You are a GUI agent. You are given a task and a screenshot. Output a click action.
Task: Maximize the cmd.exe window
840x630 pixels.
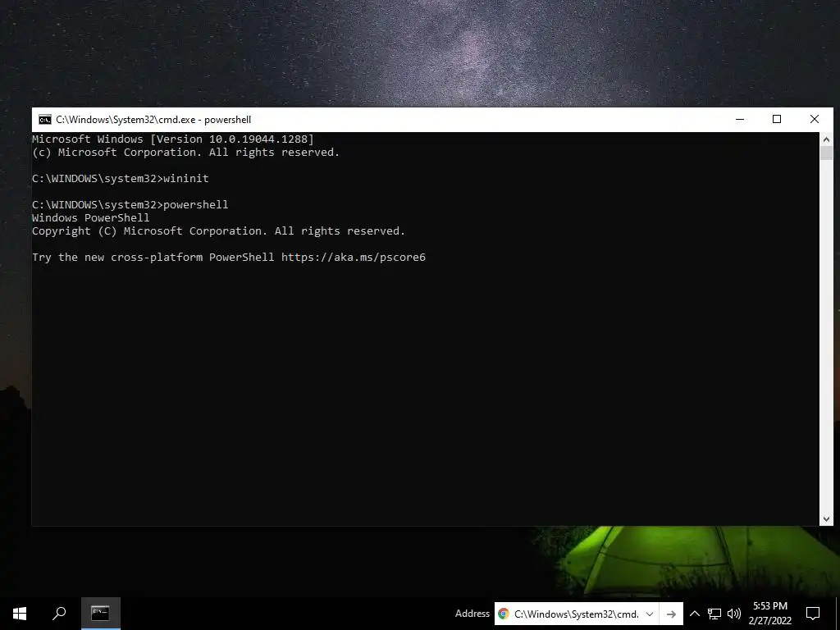[777, 120]
